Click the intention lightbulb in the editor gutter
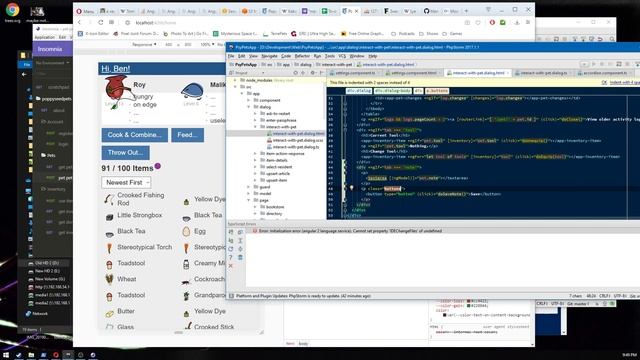 click(x=351, y=188)
